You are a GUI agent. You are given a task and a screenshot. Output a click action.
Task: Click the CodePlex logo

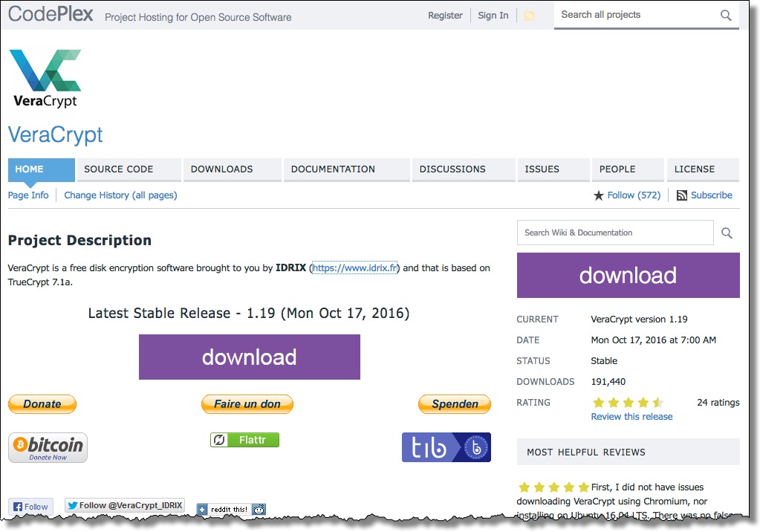coord(49,13)
